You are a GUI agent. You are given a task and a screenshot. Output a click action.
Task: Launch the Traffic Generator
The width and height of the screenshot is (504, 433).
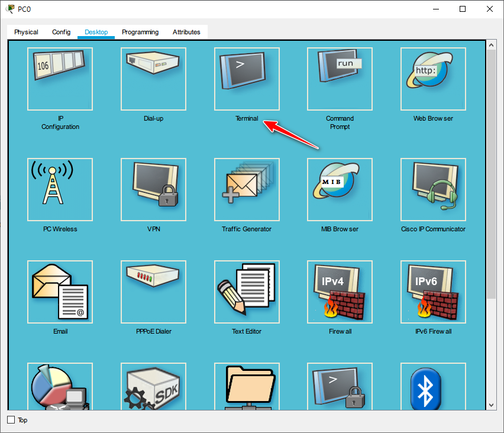247,189
